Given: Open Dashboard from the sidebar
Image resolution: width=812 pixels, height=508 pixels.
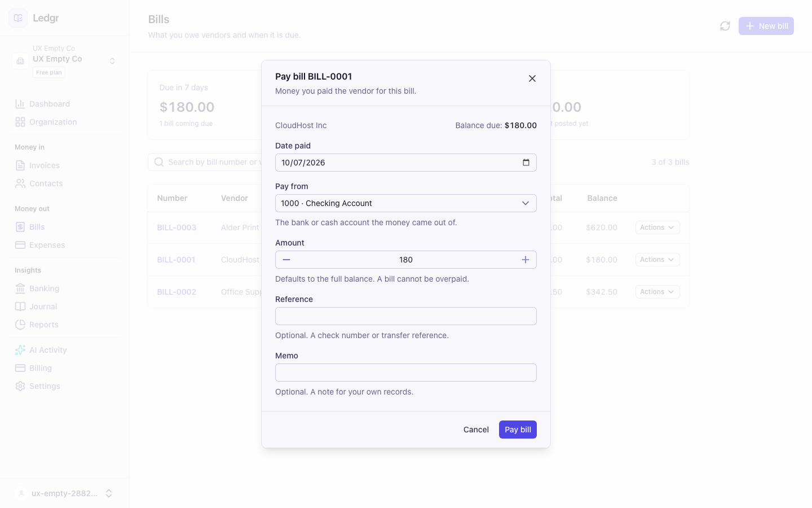Looking at the screenshot, I should [x=65, y=104].
